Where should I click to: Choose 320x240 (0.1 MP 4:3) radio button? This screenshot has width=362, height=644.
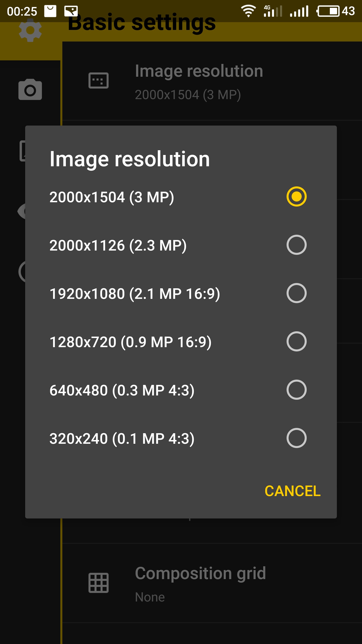(x=296, y=438)
